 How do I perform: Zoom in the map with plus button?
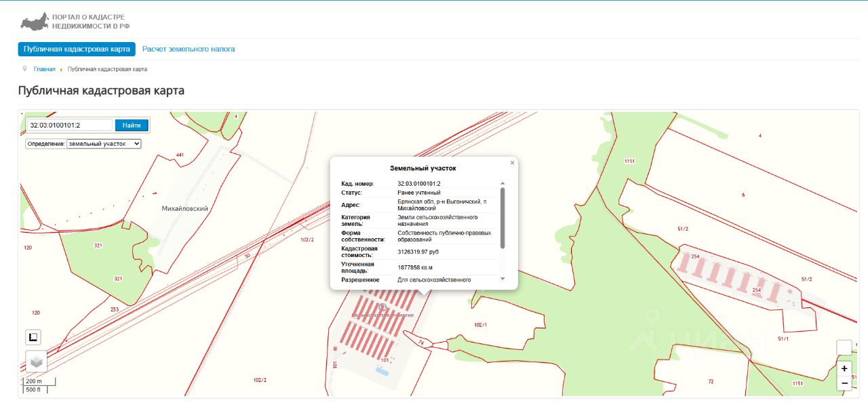coord(844,369)
